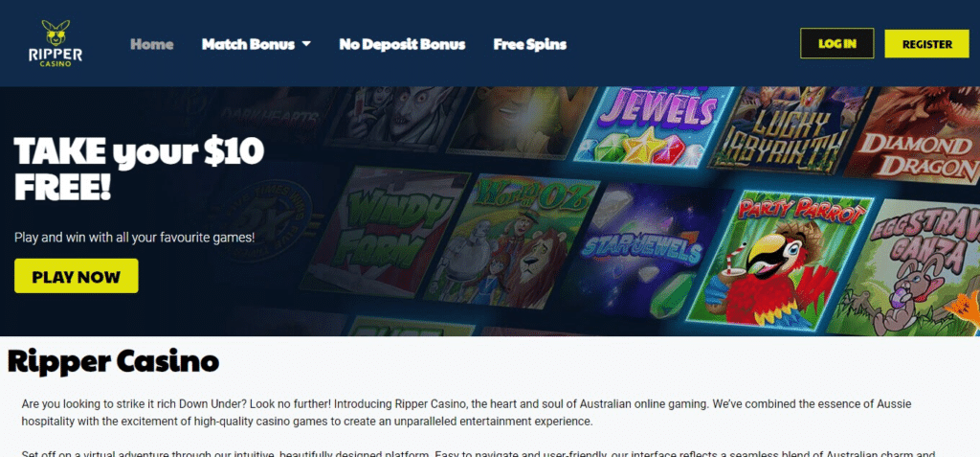Expand the Match Bonus dropdown arrow
This screenshot has height=457, width=980.
pyautogui.click(x=306, y=44)
